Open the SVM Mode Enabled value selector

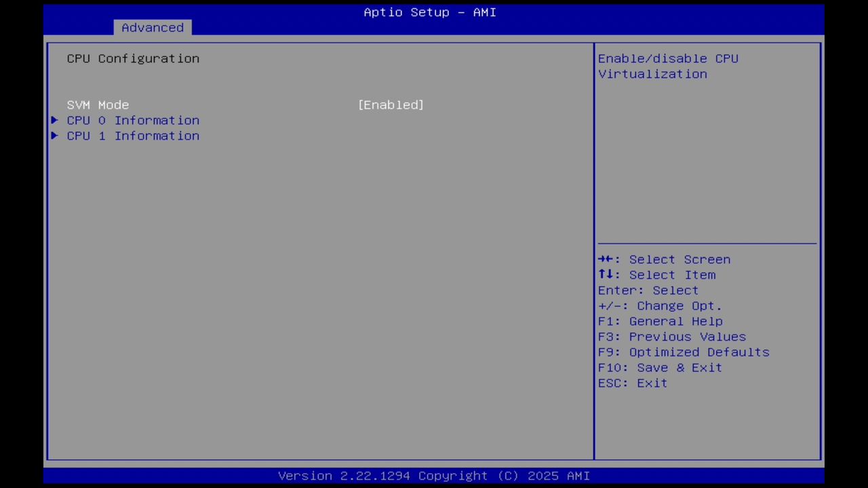[391, 104]
